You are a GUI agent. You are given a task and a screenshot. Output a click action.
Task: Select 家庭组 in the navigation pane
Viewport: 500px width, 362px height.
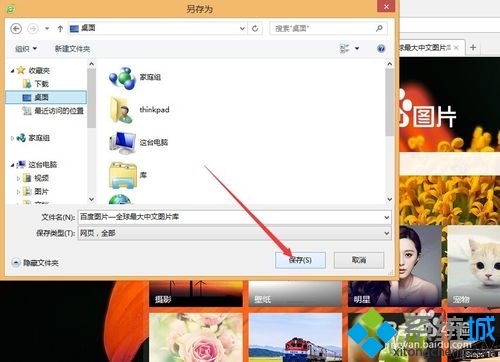click(x=33, y=138)
